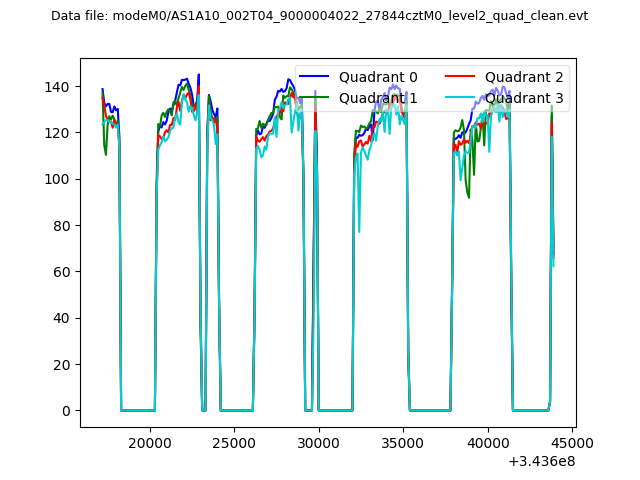
Task: Click the 30000 x-axis tick label
Action: 319,443
